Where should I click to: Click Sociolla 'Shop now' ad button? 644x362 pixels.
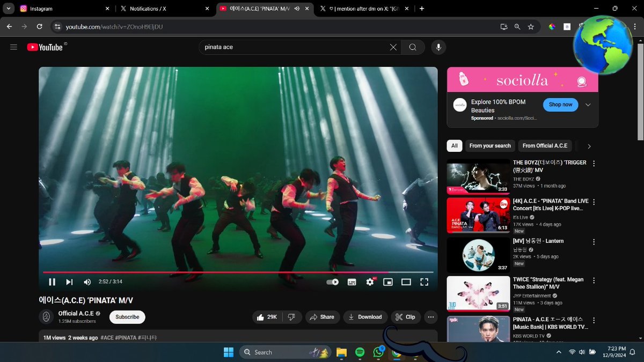(x=560, y=105)
